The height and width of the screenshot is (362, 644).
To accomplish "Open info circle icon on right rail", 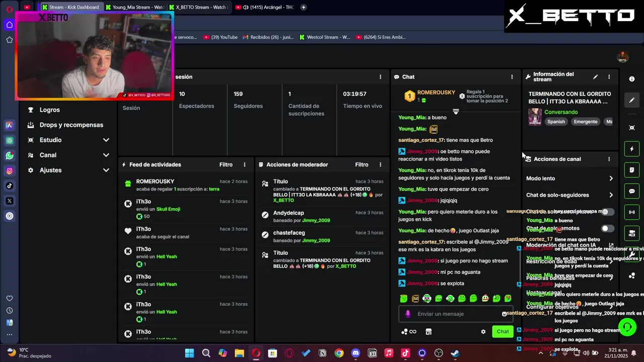I will coord(632,79).
